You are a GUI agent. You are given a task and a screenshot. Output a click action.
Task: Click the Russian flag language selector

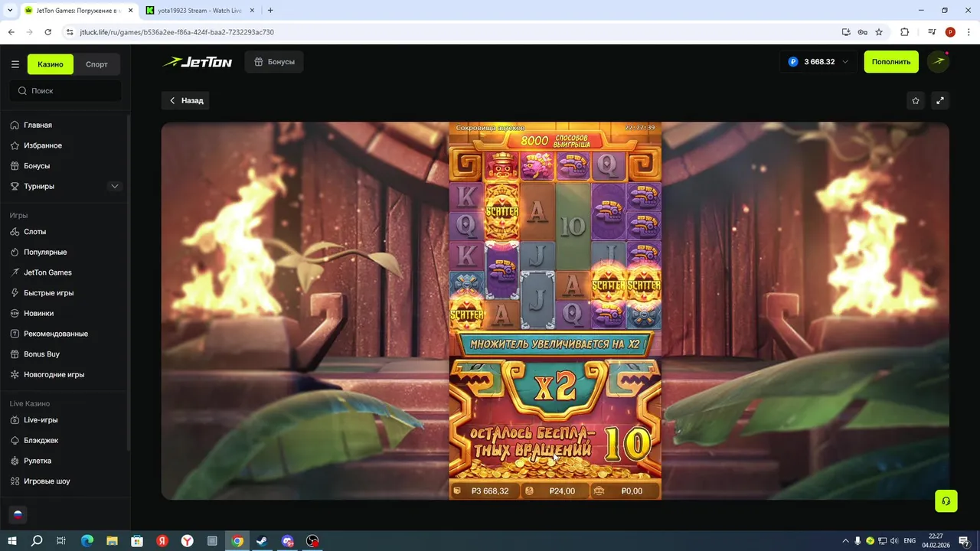point(18,515)
